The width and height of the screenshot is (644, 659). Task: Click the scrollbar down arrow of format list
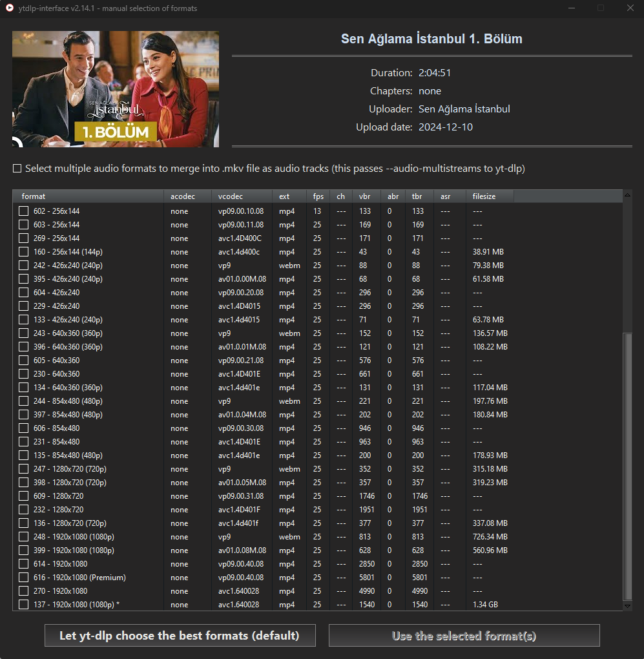tap(627, 606)
